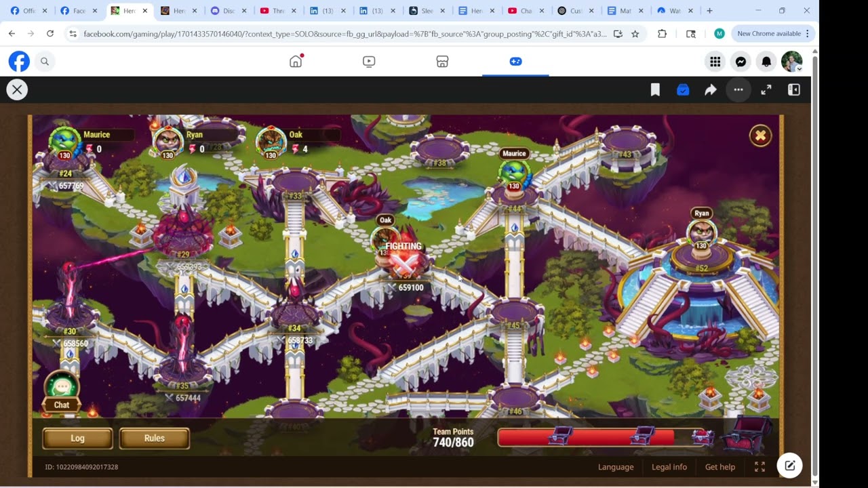
Task: Open Chrome extensions puzzle icon
Action: click(662, 33)
